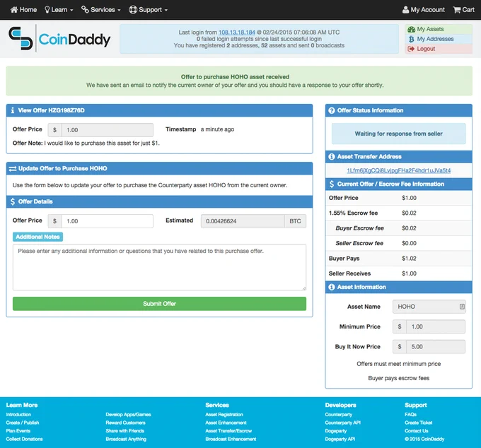
Task: View the Cart
Action: [x=464, y=10]
